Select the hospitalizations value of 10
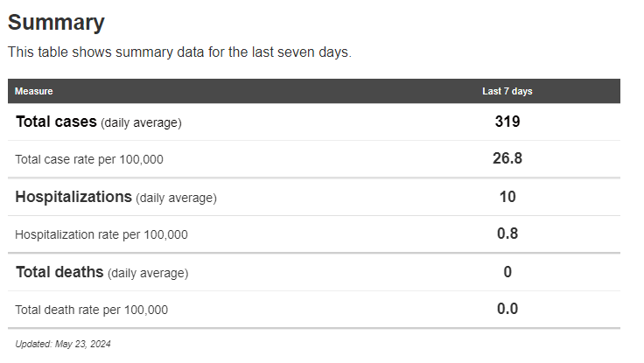The height and width of the screenshot is (363, 644). (507, 197)
